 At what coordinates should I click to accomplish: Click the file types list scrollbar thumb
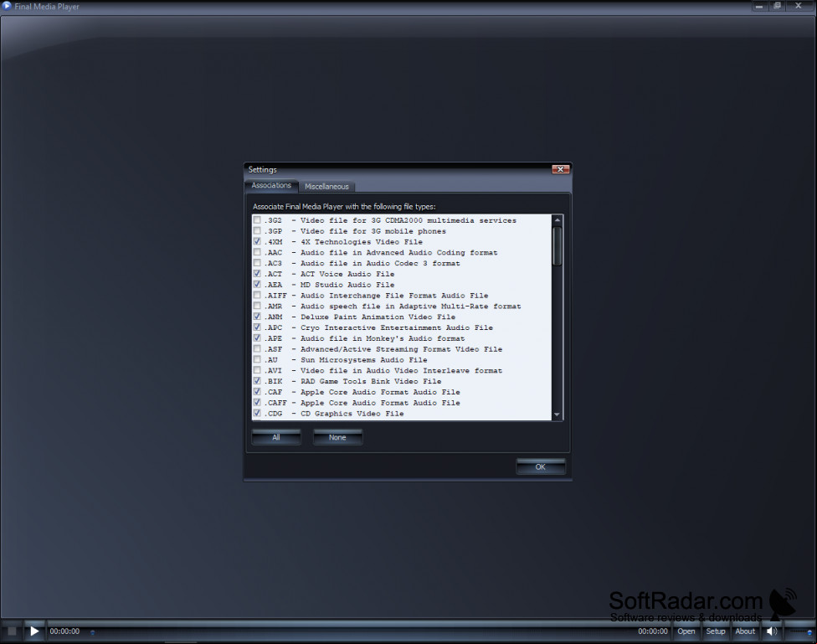(557, 246)
